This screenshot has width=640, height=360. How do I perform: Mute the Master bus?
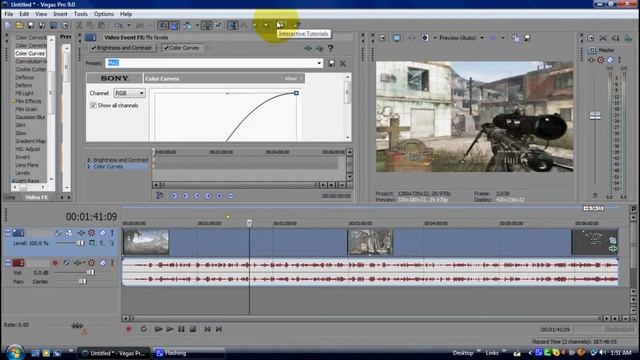[x=610, y=60]
